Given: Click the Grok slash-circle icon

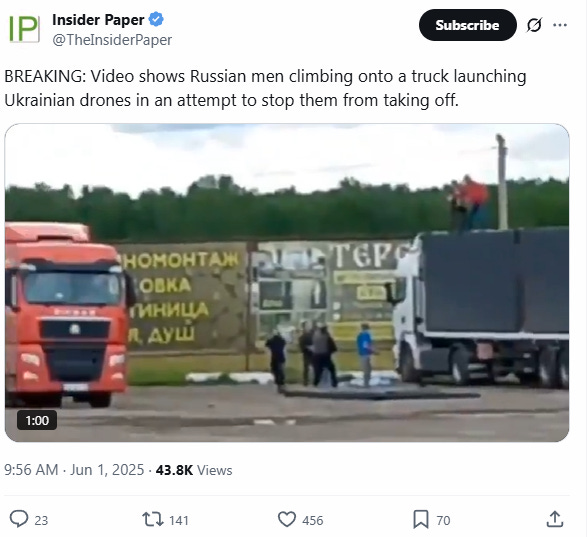Looking at the screenshot, I should coord(534,25).
